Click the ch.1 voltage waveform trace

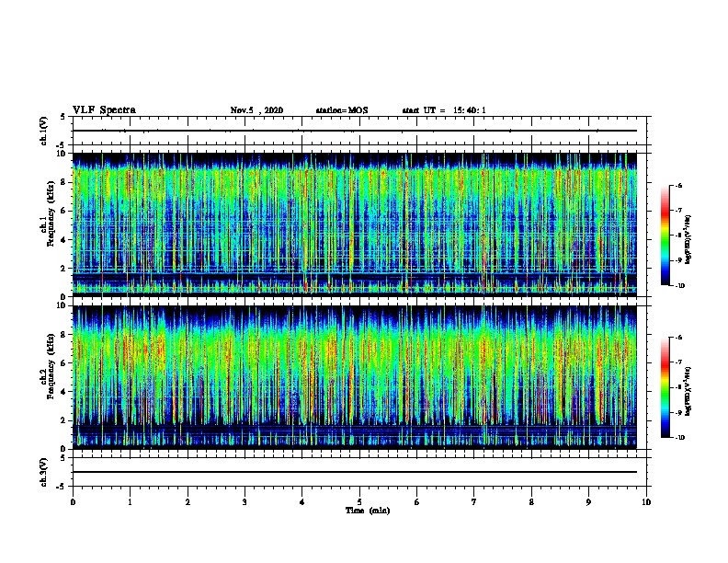pos(355,131)
